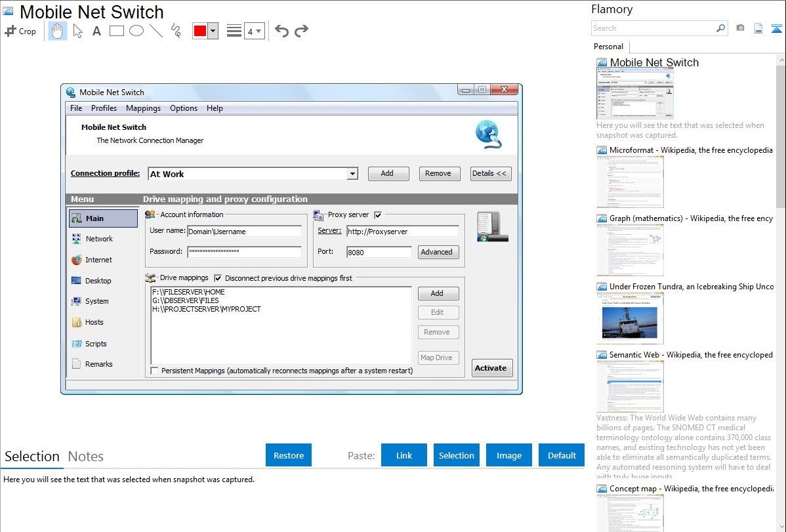Image resolution: width=786 pixels, height=532 pixels.
Task: Select the text annotation tool
Action: pyautogui.click(x=96, y=31)
